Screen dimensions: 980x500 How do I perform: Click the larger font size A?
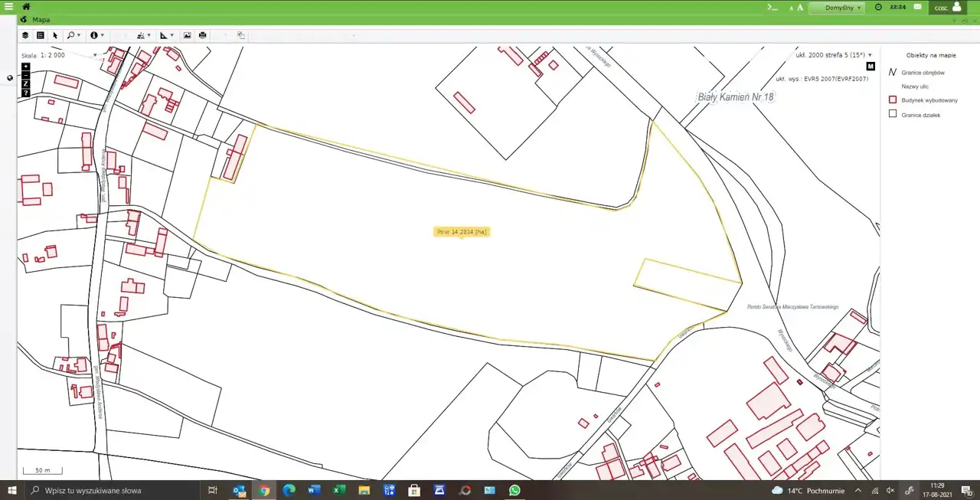[800, 7]
